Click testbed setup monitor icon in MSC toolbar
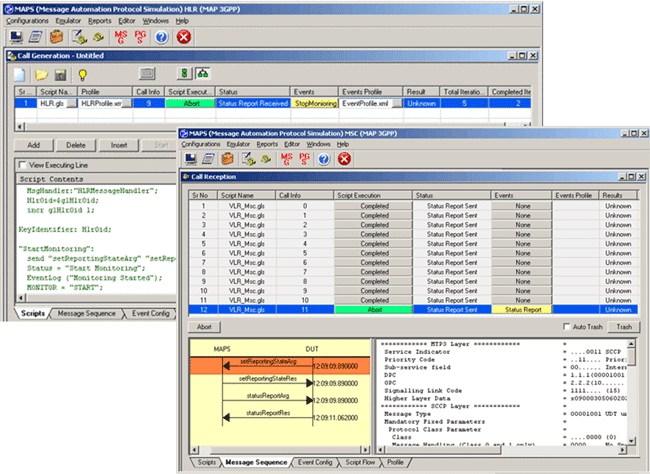The width and height of the screenshot is (650, 474). click(191, 159)
